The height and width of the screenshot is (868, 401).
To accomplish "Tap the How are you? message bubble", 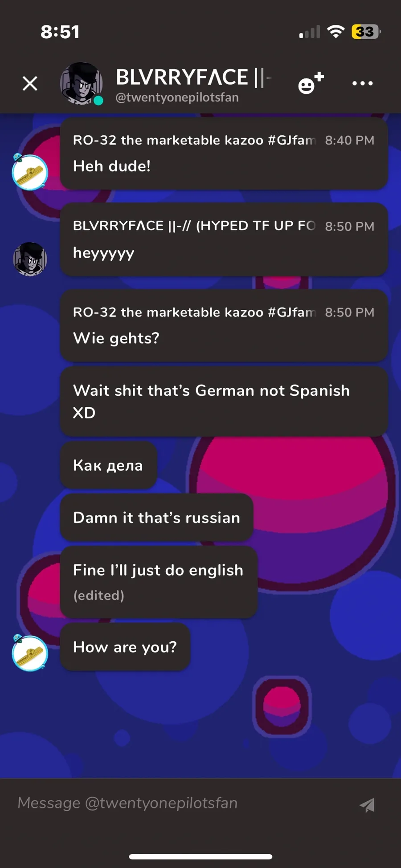I will pos(125,647).
